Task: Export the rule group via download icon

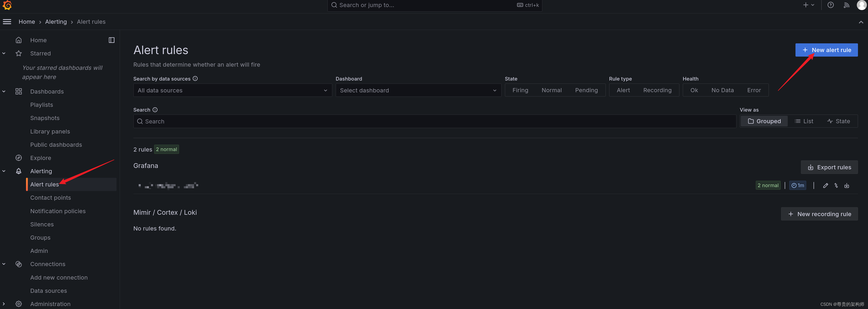Action: [x=847, y=185]
